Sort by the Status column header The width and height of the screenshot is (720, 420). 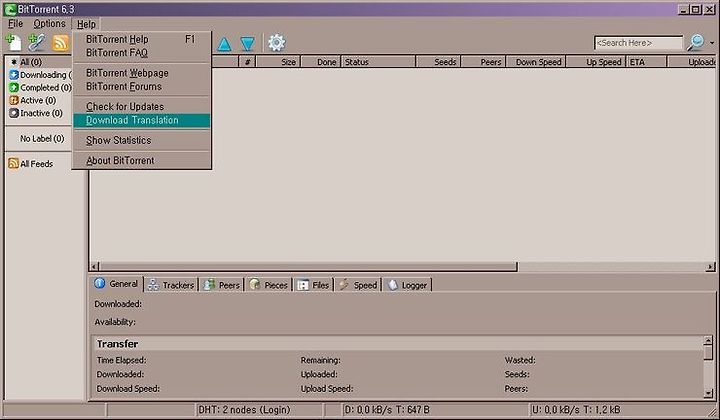coord(378,62)
